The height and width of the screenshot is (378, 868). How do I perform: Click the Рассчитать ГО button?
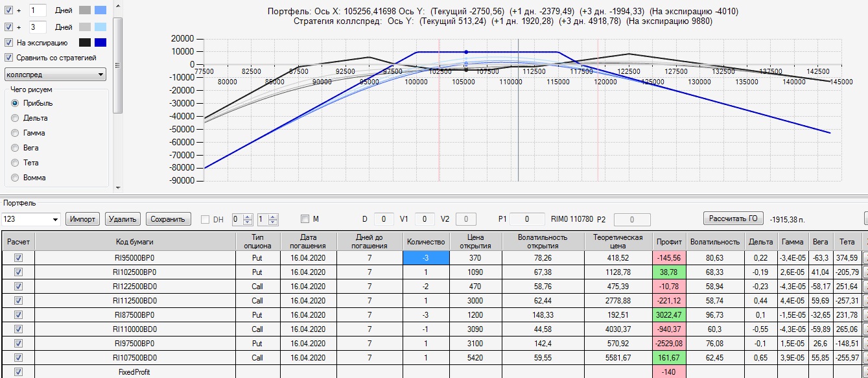coord(734,219)
